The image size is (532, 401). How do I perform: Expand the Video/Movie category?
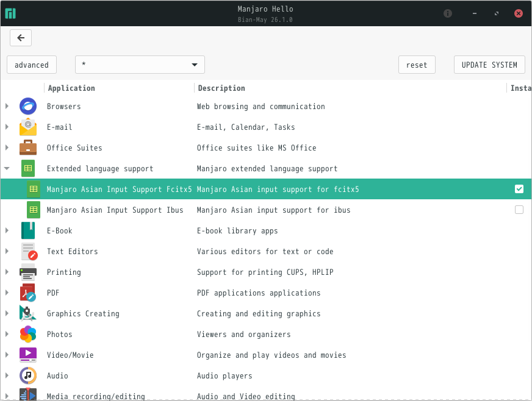7,355
